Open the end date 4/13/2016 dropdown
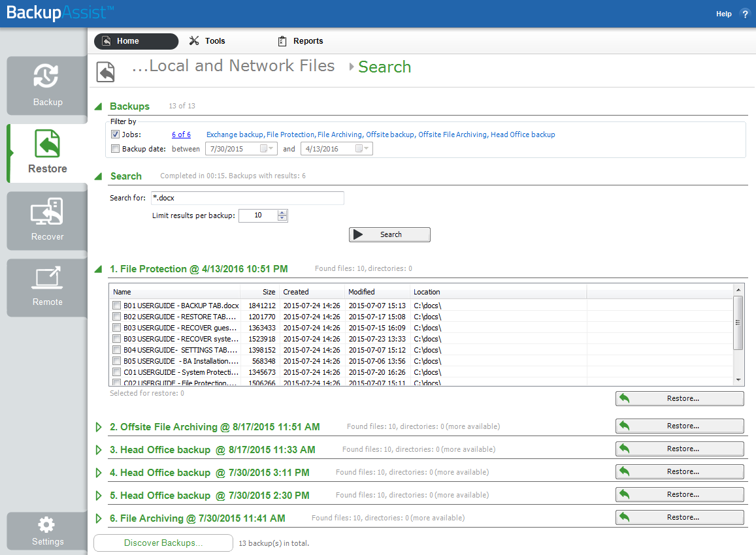The image size is (756, 555). pyautogui.click(x=363, y=149)
